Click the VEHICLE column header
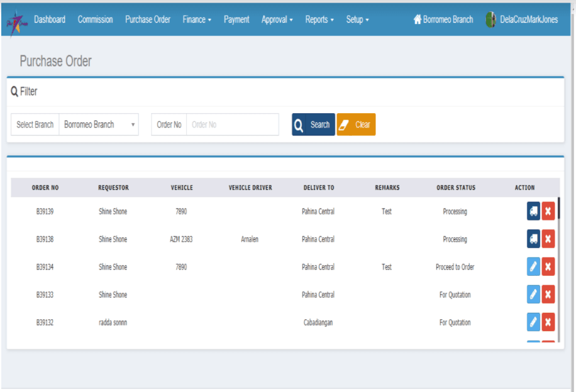576x392 pixels. pyautogui.click(x=182, y=188)
